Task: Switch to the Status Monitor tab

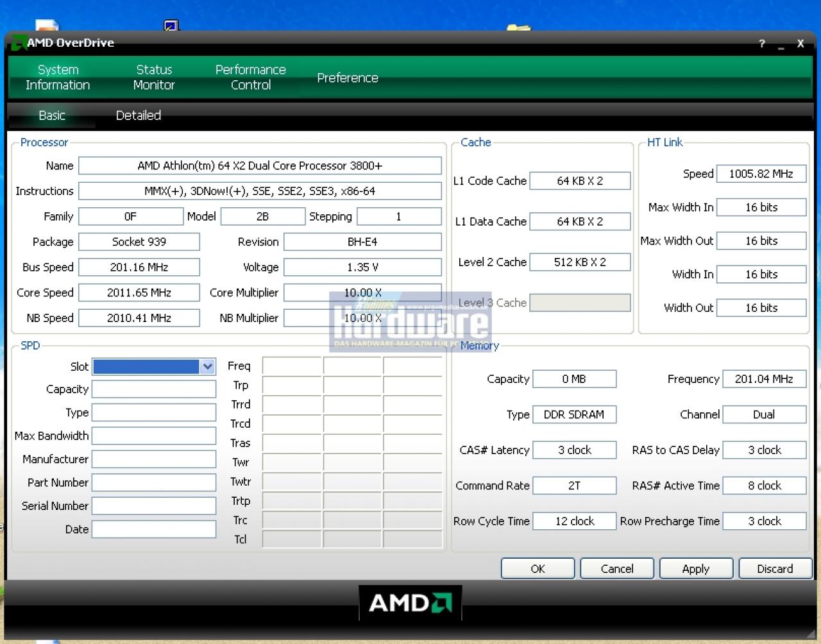Action: point(154,77)
